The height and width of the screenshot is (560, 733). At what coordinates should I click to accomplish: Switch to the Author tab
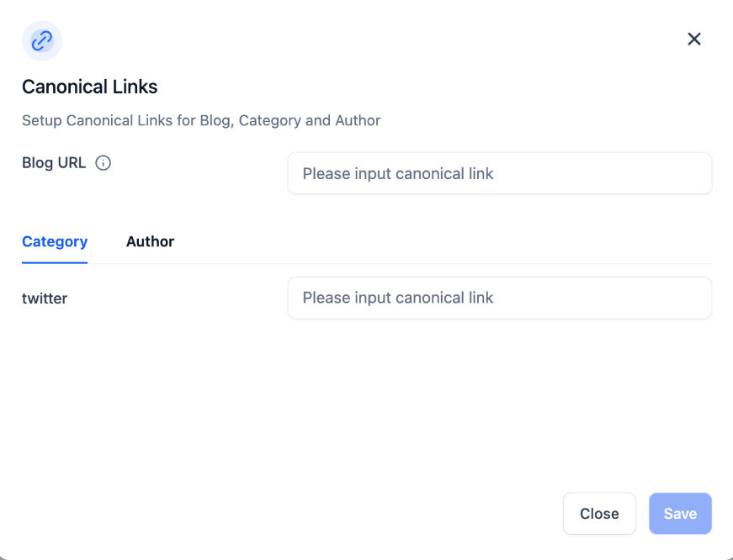pos(150,241)
